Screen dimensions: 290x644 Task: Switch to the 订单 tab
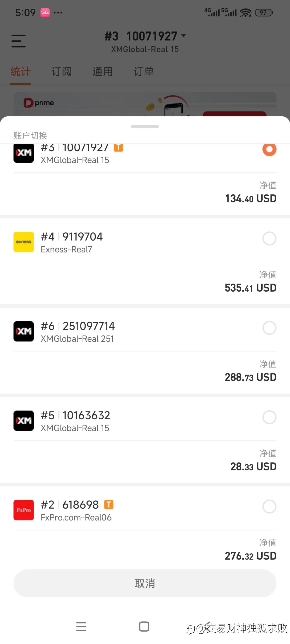144,72
